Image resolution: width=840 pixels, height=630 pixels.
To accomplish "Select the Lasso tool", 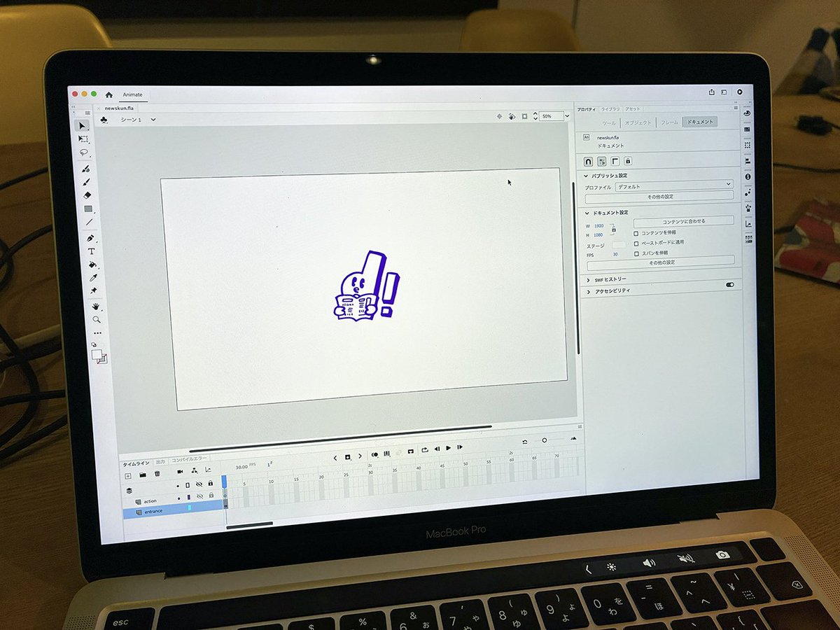I will click(84, 152).
